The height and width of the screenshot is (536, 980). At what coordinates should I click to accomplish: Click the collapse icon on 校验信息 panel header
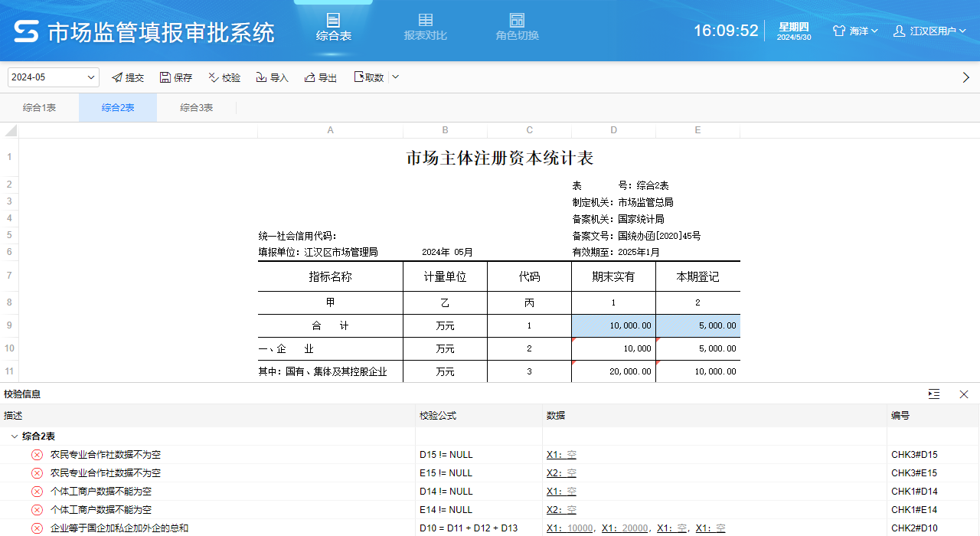933,394
